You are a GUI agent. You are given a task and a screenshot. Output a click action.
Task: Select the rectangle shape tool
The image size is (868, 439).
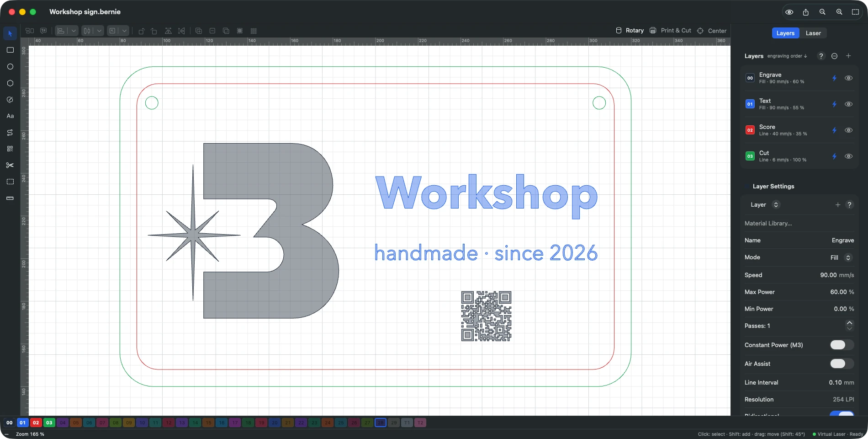(10, 50)
